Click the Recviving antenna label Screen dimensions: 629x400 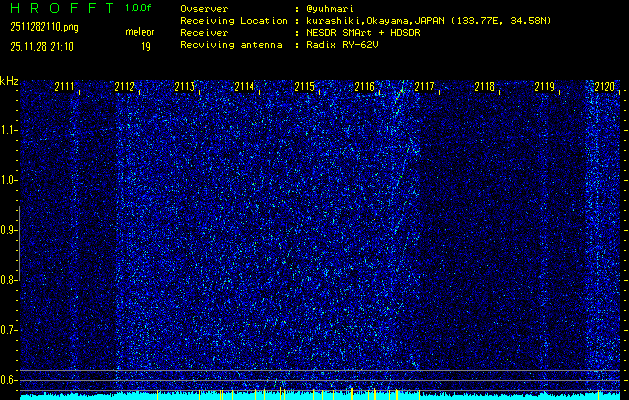pos(231,45)
